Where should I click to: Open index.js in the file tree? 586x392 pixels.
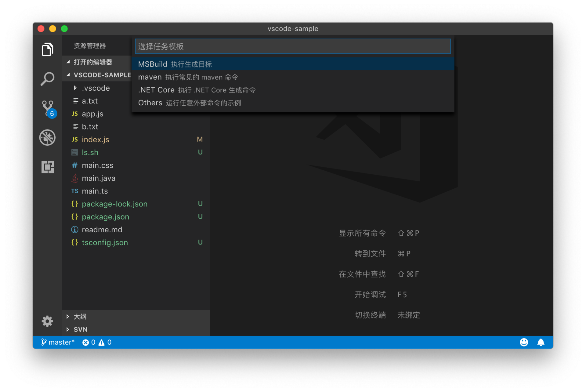click(95, 140)
